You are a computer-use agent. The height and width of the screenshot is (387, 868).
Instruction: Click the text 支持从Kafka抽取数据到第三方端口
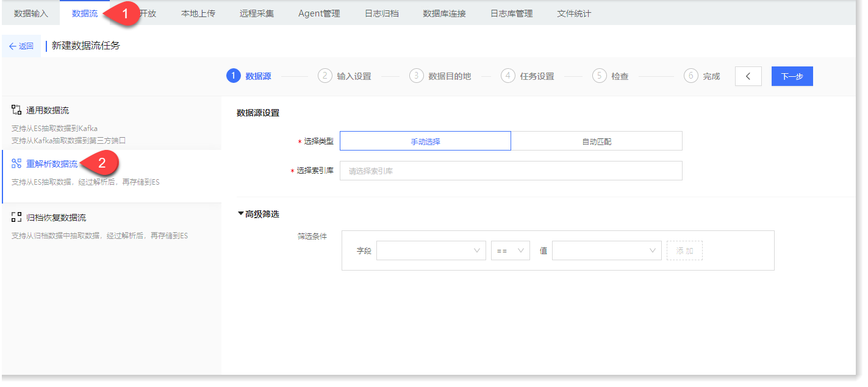(68, 140)
